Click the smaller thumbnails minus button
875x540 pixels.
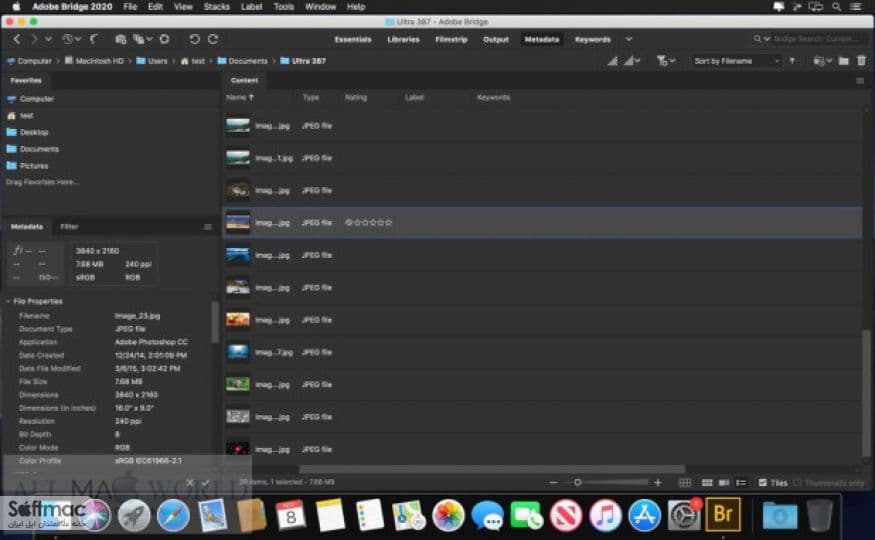point(553,483)
